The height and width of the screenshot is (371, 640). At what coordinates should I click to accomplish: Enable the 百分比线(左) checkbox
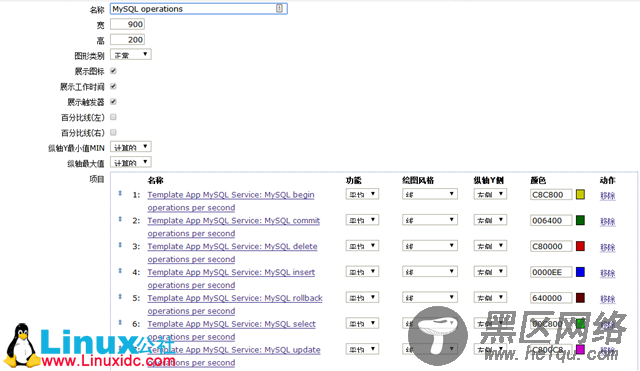pyautogui.click(x=113, y=117)
